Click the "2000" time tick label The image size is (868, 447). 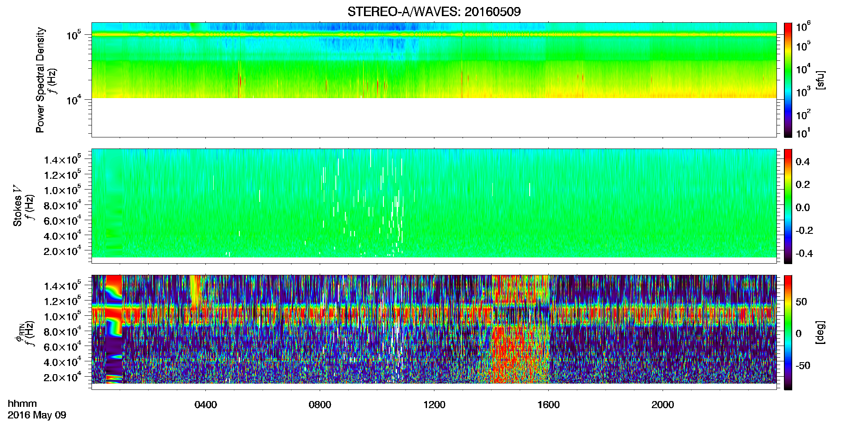[x=663, y=405]
